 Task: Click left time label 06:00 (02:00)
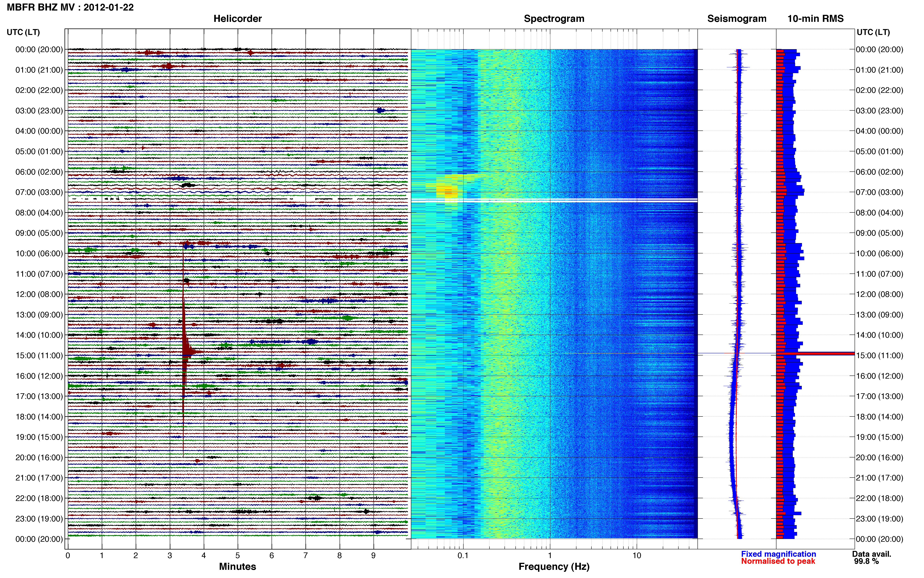point(39,172)
